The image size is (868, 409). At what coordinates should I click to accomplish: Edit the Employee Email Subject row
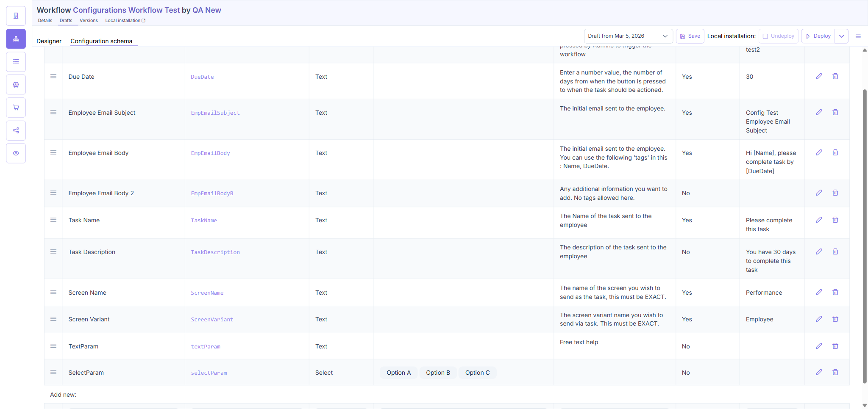[x=819, y=112]
